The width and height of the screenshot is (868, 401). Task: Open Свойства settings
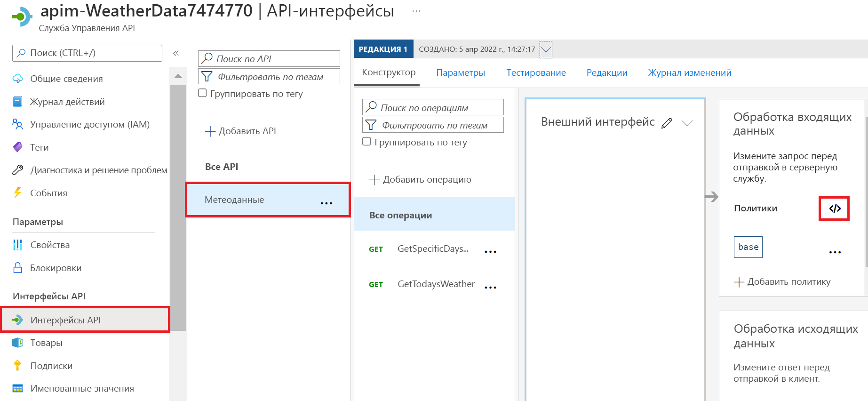point(50,245)
